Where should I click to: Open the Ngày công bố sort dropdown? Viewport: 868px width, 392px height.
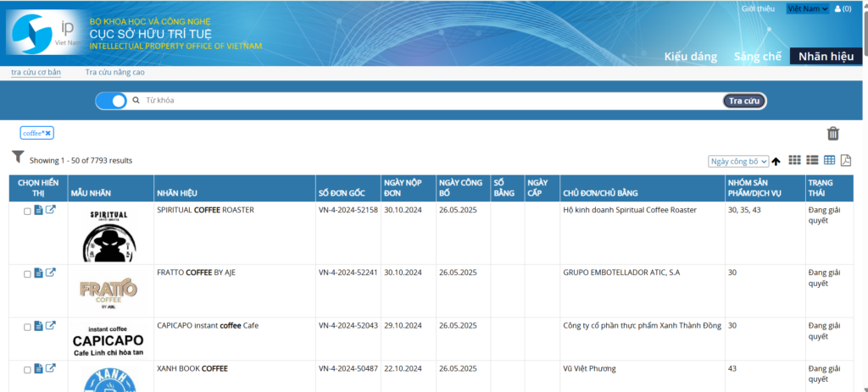[738, 162]
